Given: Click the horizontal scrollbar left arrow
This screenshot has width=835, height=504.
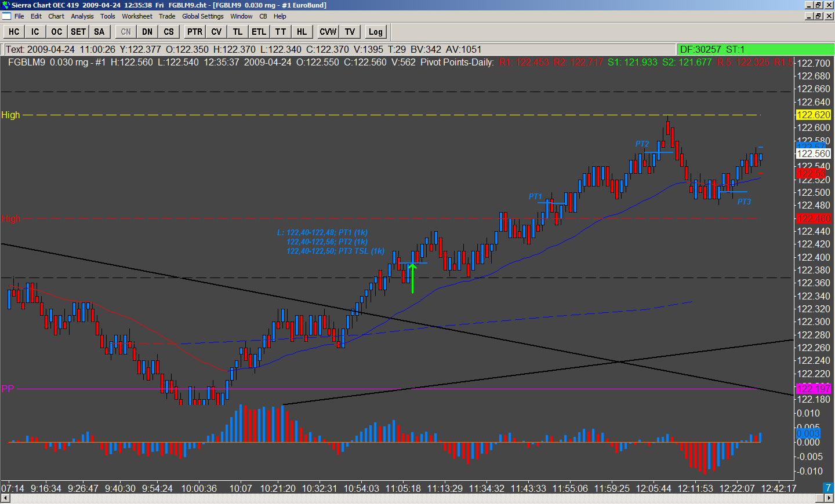Looking at the screenshot, I should tap(5, 499).
